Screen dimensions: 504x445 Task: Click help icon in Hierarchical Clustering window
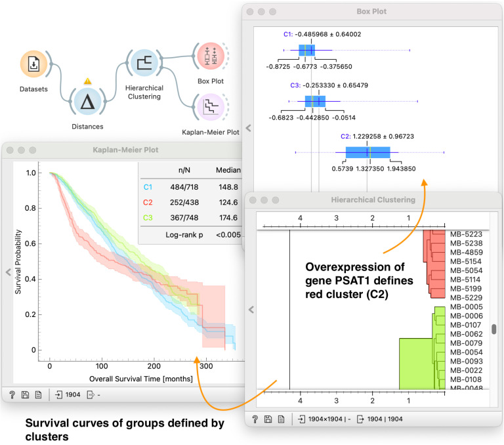coord(255,419)
